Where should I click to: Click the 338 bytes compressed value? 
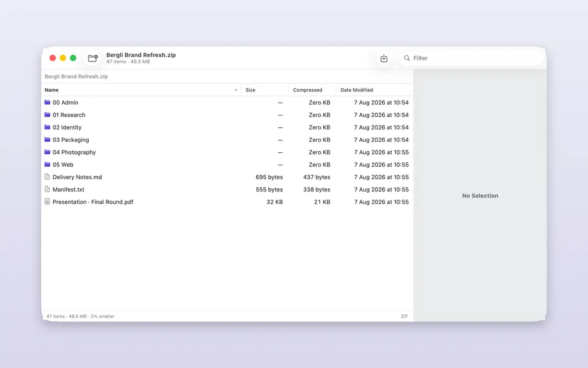[316, 190]
